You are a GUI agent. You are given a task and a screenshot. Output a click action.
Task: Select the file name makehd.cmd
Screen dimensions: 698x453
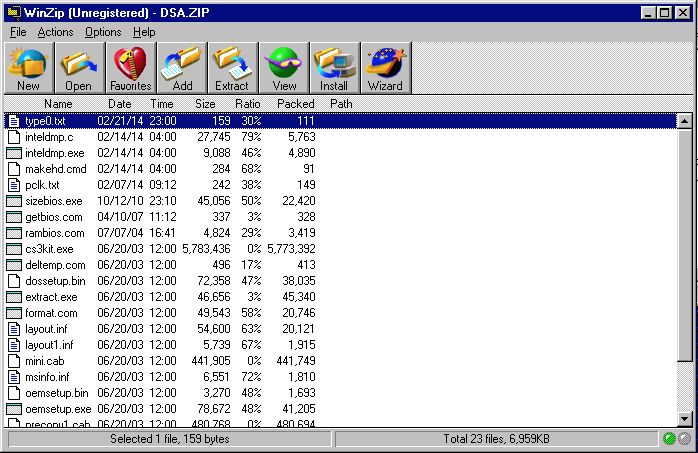[56, 169]
